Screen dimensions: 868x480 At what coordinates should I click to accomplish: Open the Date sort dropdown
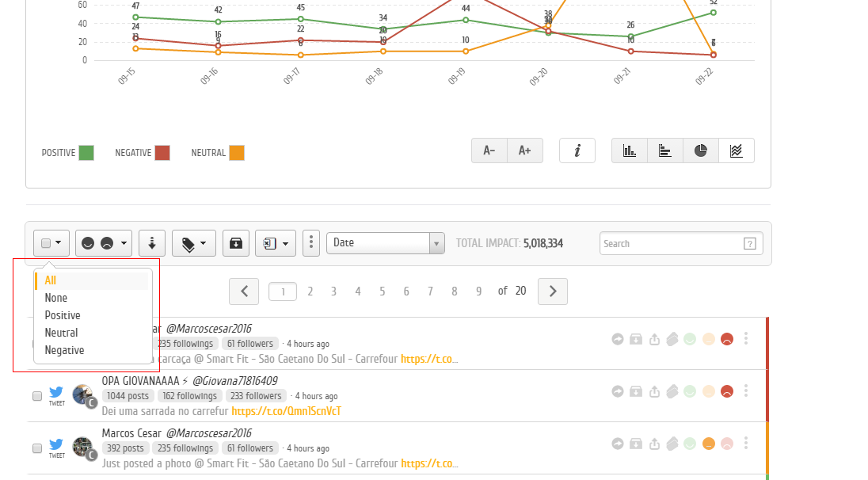pyautogui.click(x=385, y=243)
